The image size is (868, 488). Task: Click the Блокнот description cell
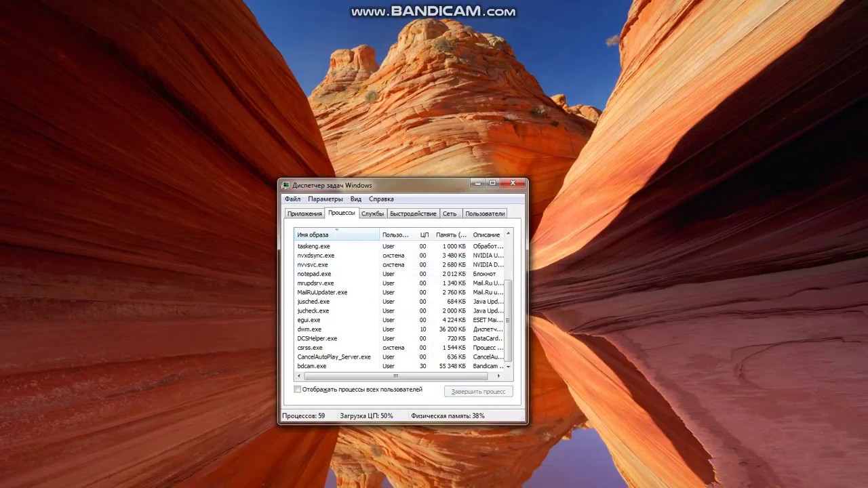tap(484, 274)
